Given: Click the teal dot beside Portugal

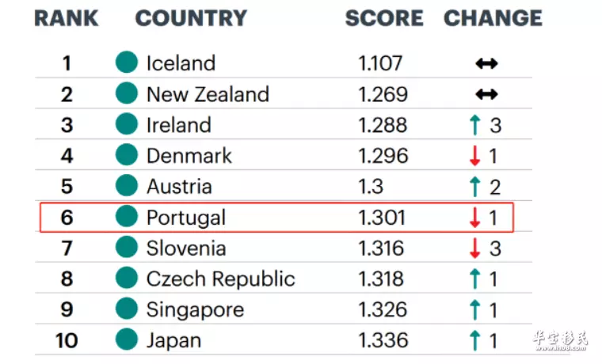Looking at the screenshot, I should (127, 216).
